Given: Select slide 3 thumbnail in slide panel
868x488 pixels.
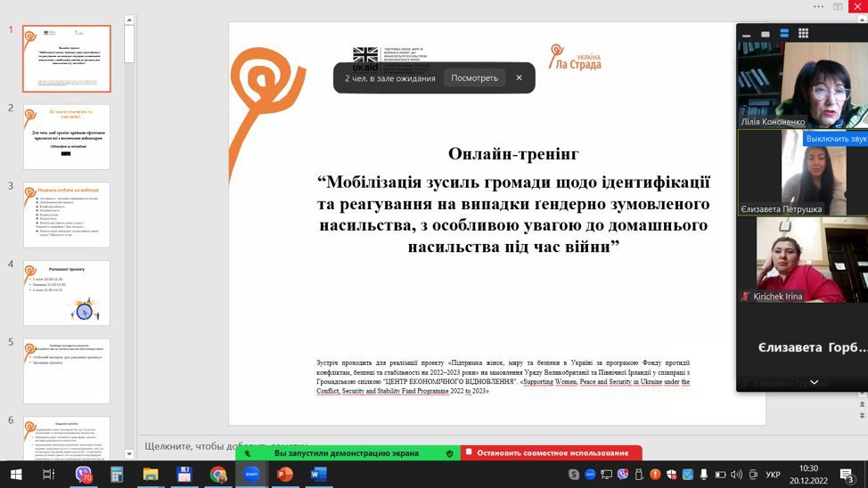Looking at the screenshot, I should point(67,215).
